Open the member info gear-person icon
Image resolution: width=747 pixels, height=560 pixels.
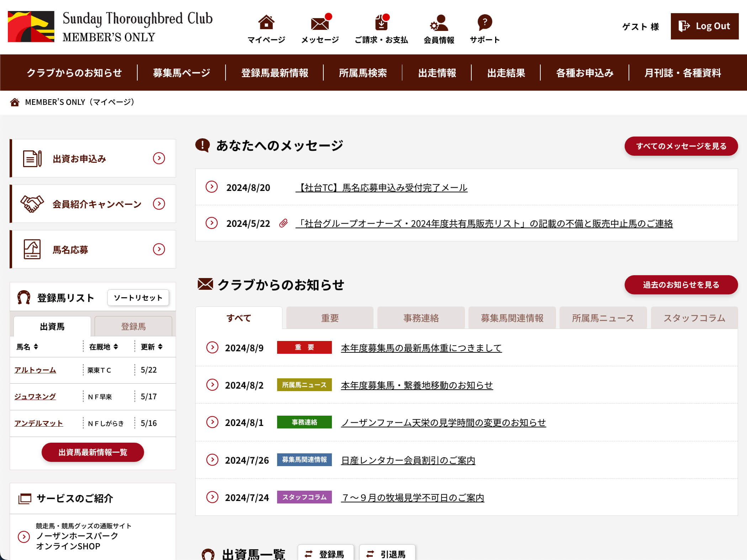point(439,23)
